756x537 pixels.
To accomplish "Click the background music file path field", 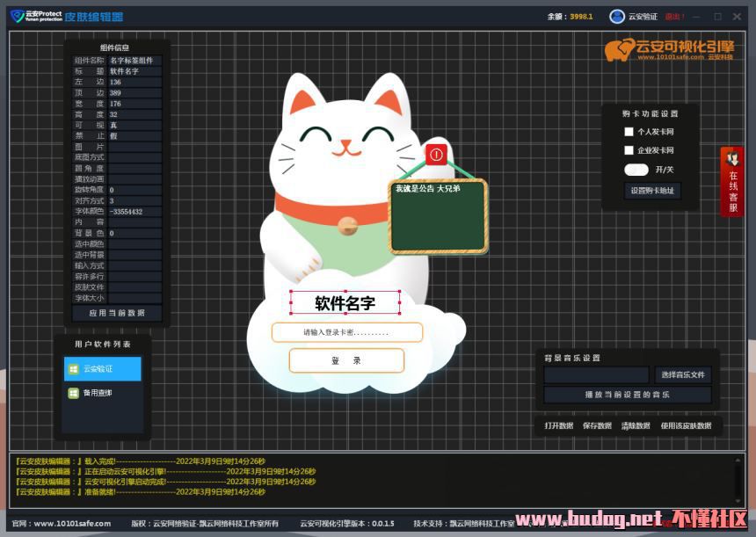I will pyautogui.click(x=597, y=374).
